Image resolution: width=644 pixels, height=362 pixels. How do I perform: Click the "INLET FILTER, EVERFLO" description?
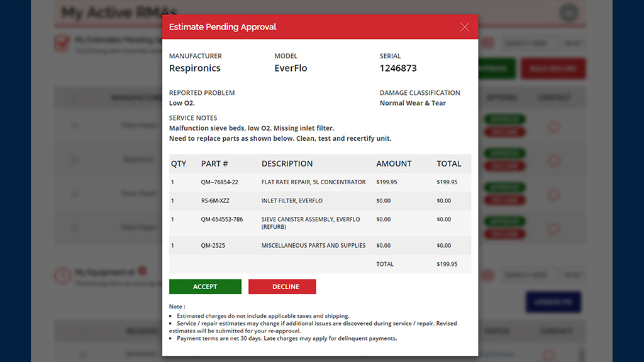click(292, 200)
